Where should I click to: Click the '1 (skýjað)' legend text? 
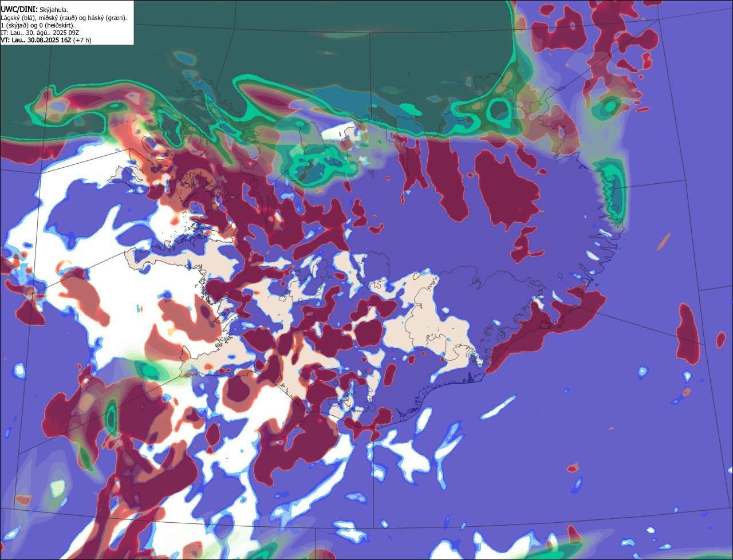tap(14, 26)
